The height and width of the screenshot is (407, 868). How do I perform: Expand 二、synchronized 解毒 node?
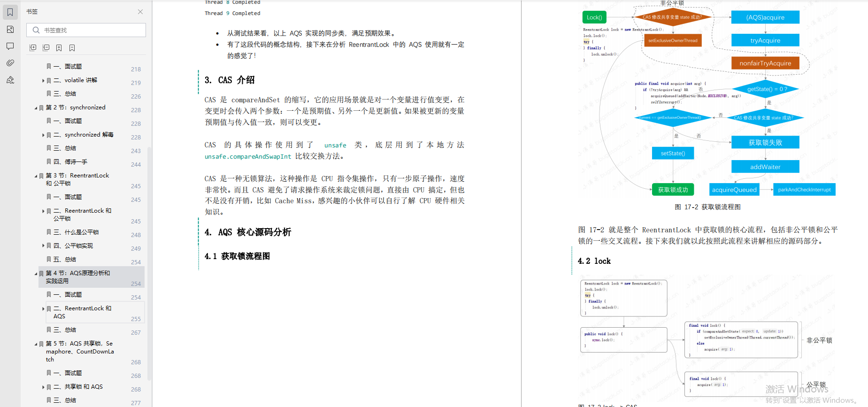[43, 135]
